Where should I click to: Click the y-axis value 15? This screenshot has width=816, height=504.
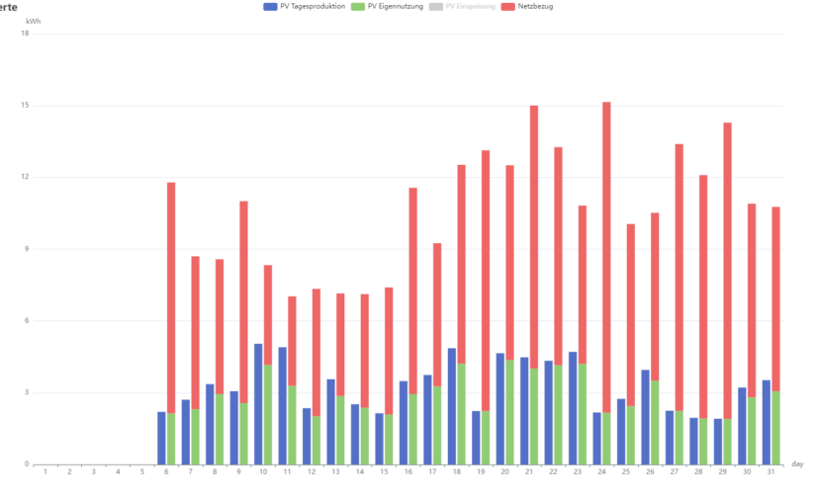click(x=25, y=105)
